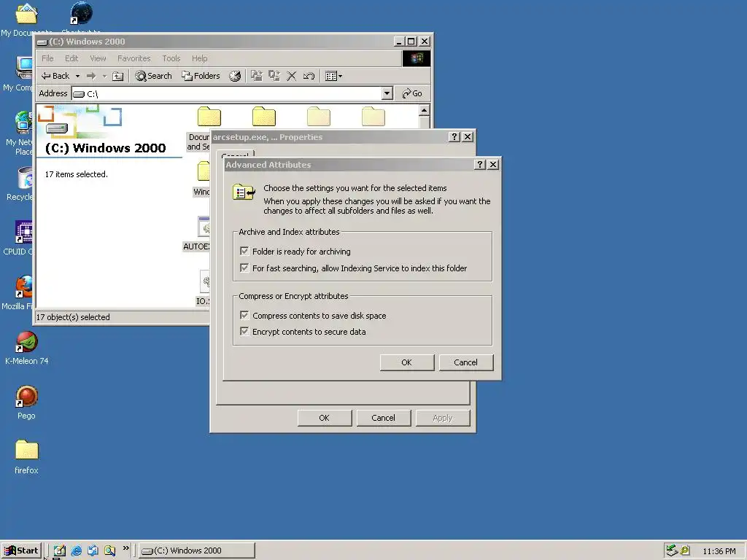The width and height of the screenshot is (747, 560).
Task: Click the Search toolbar button
Action: (x=153, y=76)
